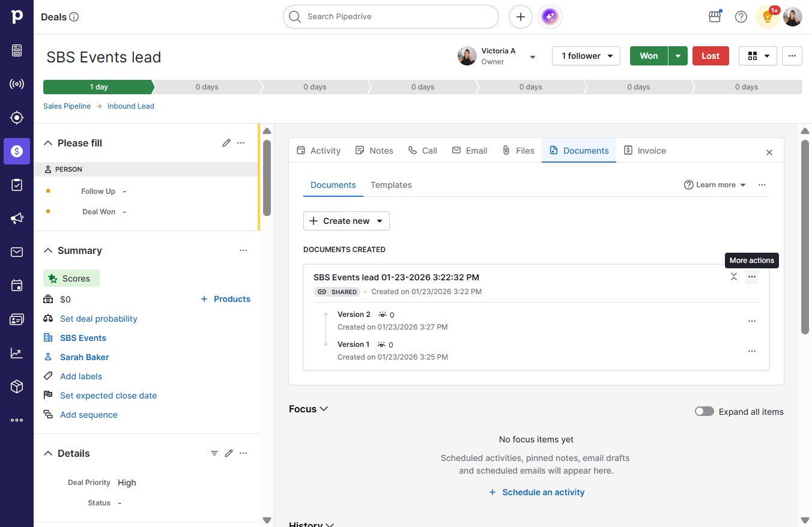Open the user profile avatar
Viewport: 812px width, 527px height.
(793, 17)
